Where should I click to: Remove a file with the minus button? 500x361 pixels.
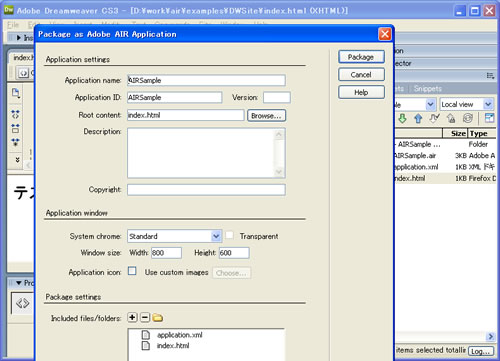point(145,317)
